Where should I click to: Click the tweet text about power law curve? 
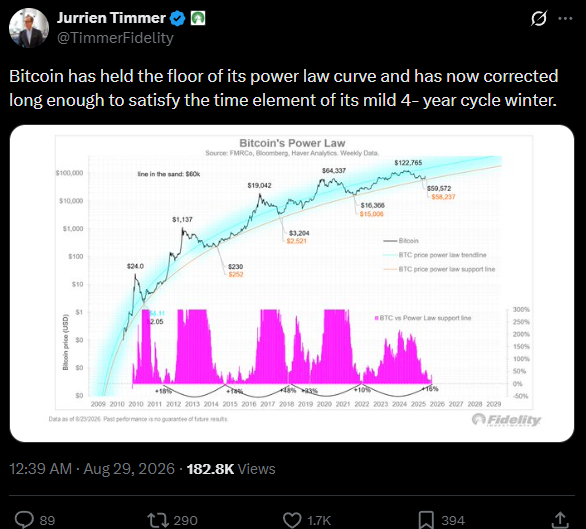pyautogui.click(x=284, y=88)
